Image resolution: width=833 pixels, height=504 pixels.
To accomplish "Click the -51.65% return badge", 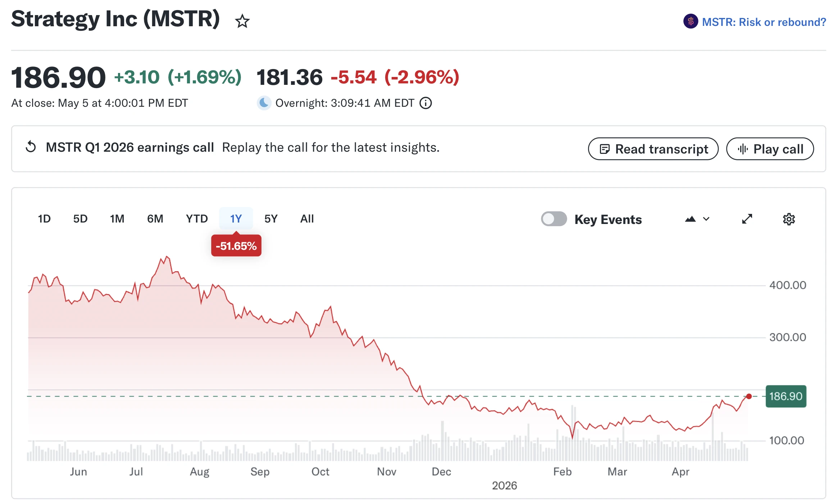I will pyautogui.click(x=236, y=246).
